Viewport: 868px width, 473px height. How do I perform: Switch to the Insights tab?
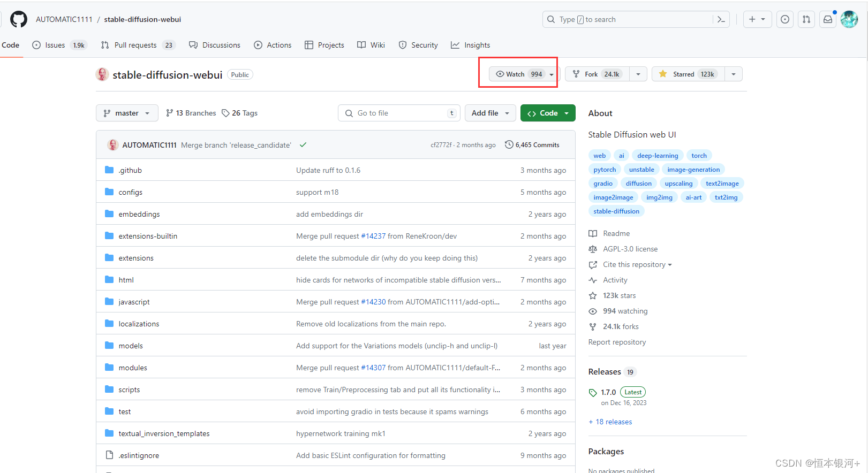[x=471, y=45]
